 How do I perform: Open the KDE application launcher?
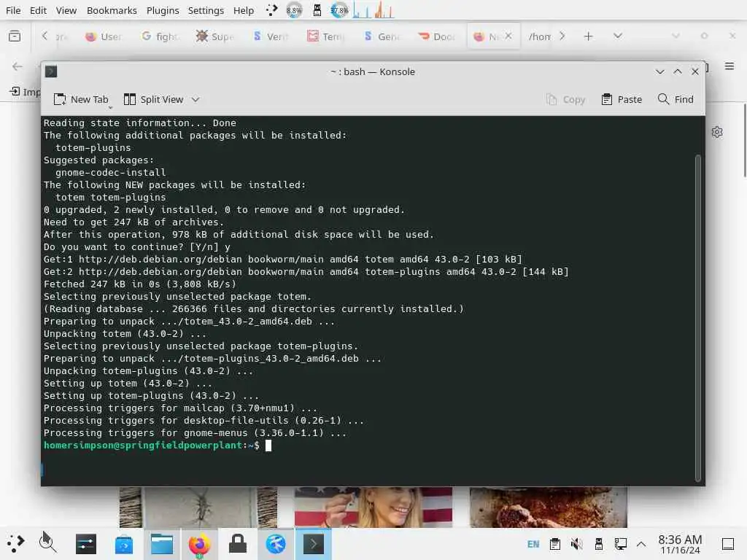(15, 543)
